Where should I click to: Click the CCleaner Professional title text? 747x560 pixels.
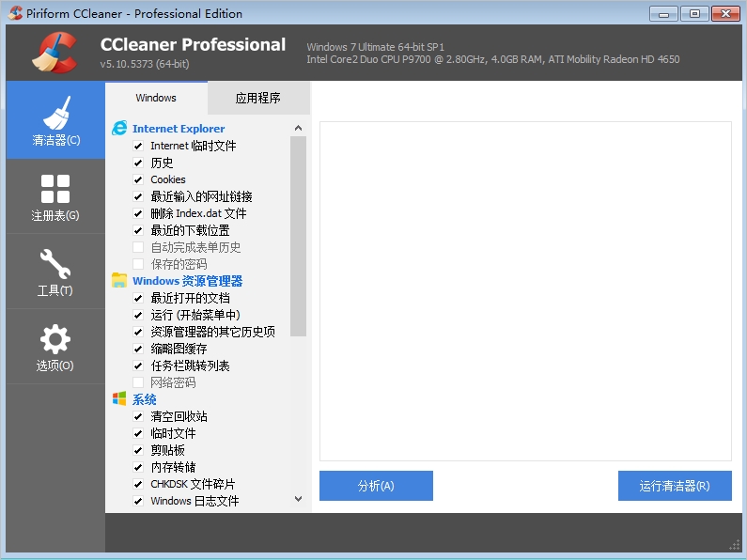193,44
